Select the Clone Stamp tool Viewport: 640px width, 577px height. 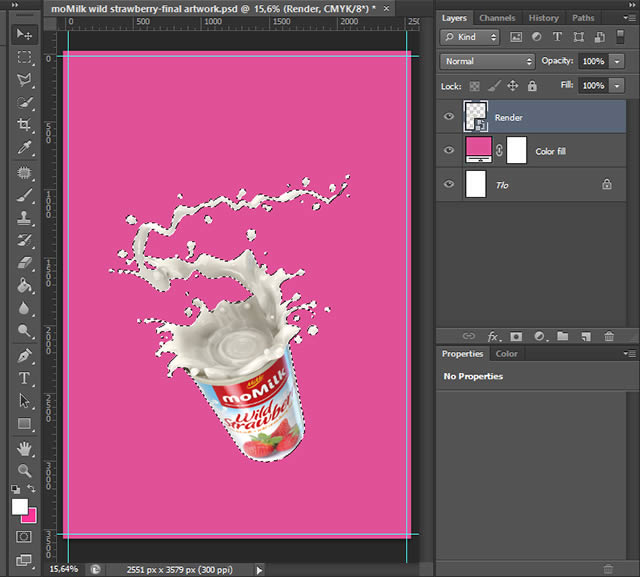pos(24,218)
